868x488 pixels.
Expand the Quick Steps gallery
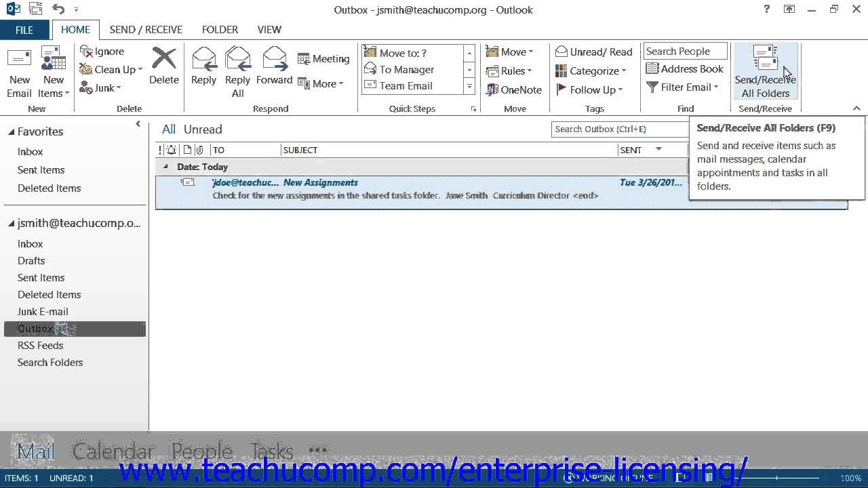[469, 86]
